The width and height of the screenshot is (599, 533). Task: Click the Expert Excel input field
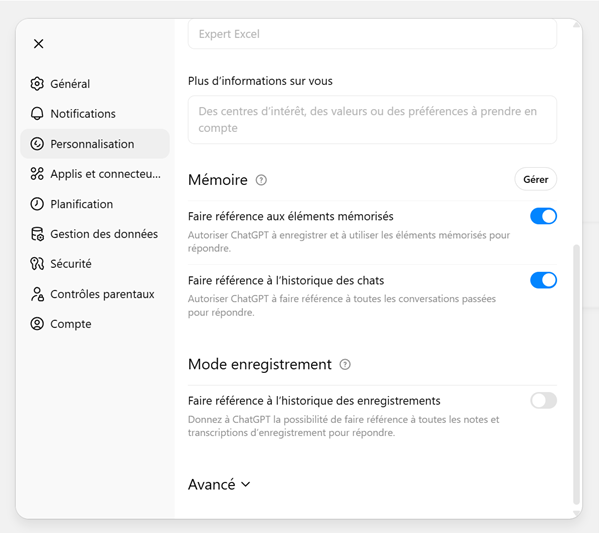[372, 34]
